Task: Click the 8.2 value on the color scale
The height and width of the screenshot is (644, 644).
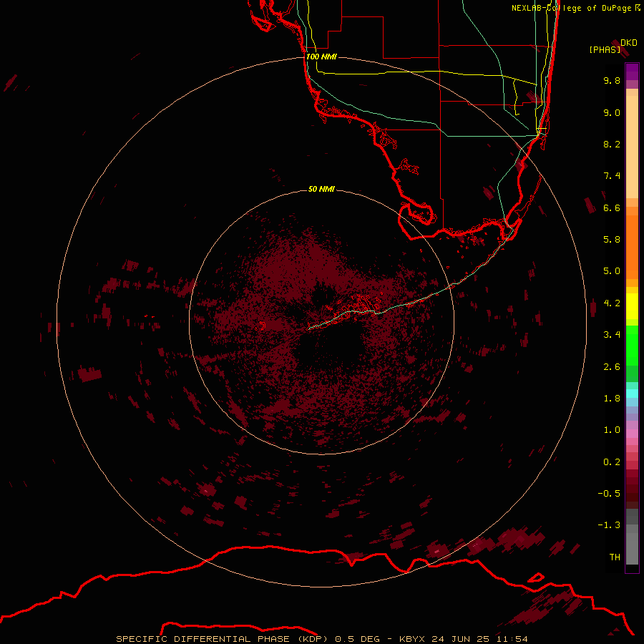Action: (x=612, y=144)
